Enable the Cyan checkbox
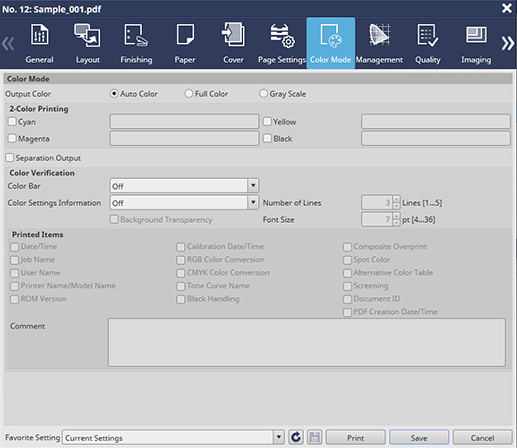517x448 pixels. click(x=12, y=121)
